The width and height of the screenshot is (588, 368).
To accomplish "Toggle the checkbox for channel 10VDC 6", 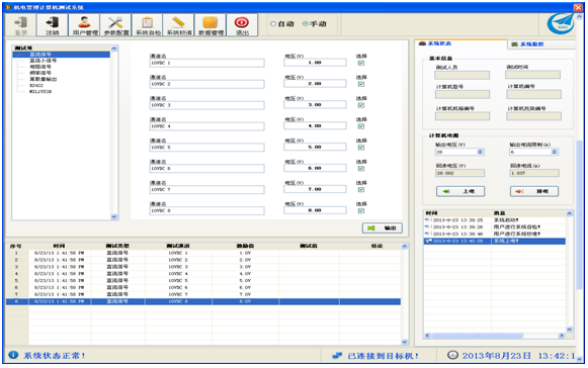I will 361,168.
